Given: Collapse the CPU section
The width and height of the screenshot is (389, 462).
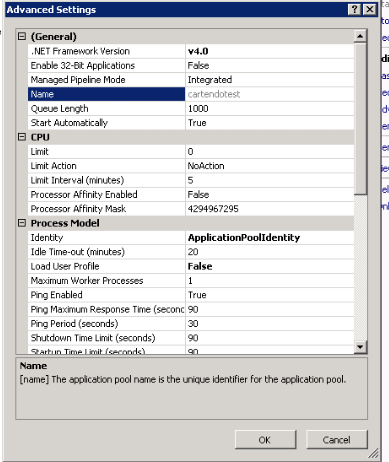Looking at the screenshot, I should click(22, 137).
